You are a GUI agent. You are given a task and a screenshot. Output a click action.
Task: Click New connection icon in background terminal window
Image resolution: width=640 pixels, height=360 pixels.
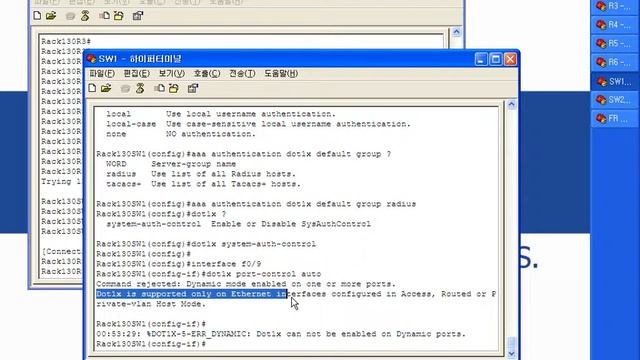pos(37,16)
